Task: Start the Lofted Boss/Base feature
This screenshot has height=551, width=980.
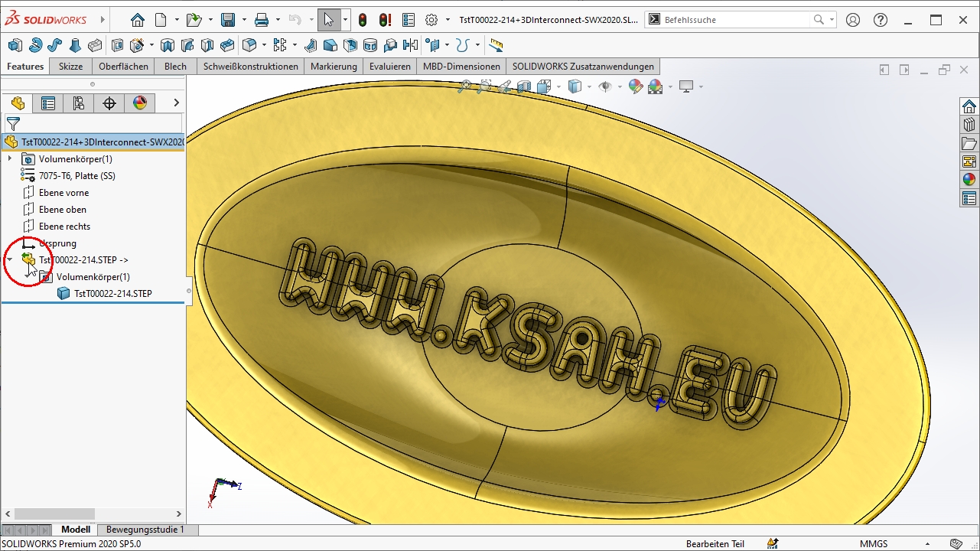Action: pos(75,45)
